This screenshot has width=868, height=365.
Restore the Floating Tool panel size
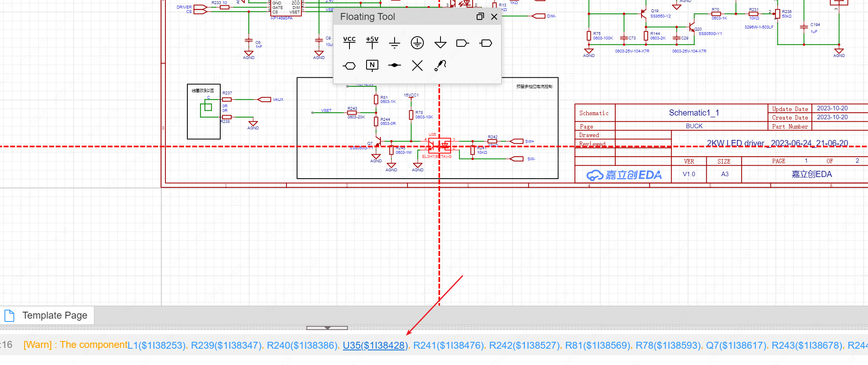[480, 17]
